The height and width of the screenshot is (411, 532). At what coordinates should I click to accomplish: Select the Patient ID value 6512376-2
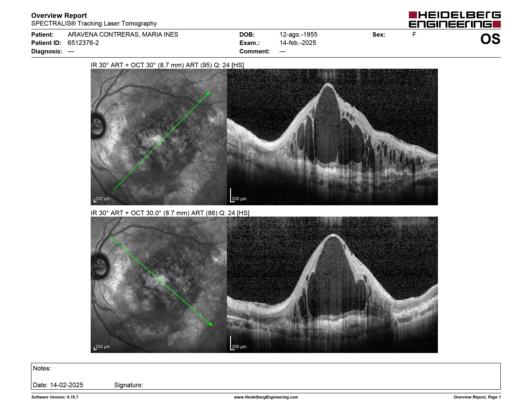coord(83,43)
